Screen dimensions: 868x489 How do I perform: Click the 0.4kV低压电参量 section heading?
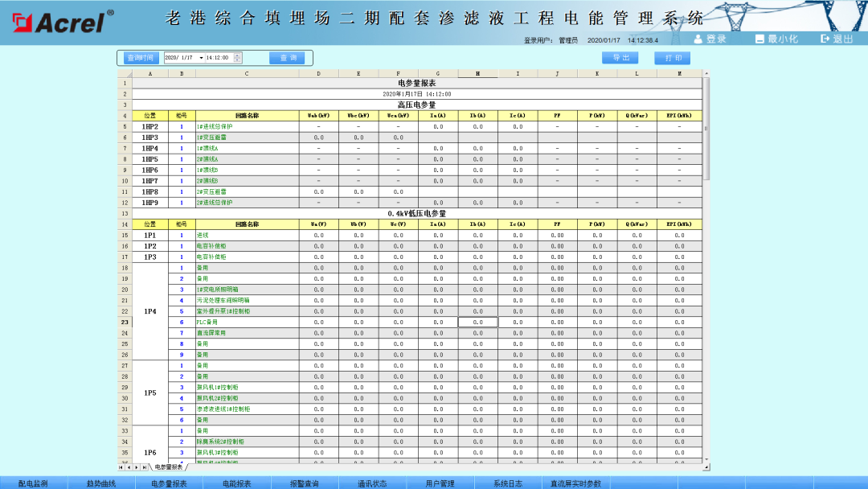417,214
